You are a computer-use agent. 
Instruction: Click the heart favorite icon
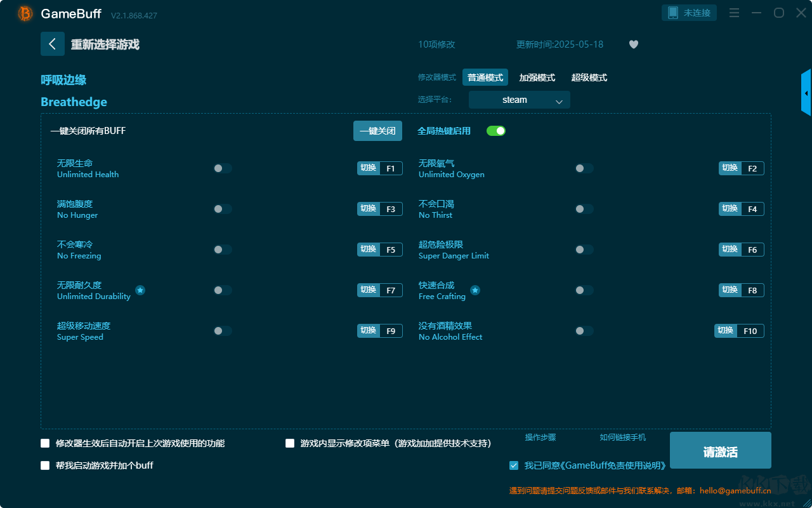(x=633, y=44)
